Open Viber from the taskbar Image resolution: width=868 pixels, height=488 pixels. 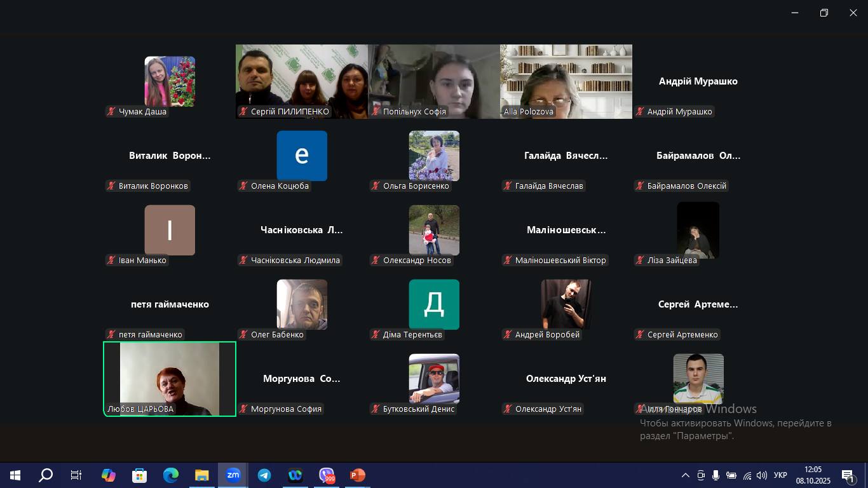click(x=327, y=475)
